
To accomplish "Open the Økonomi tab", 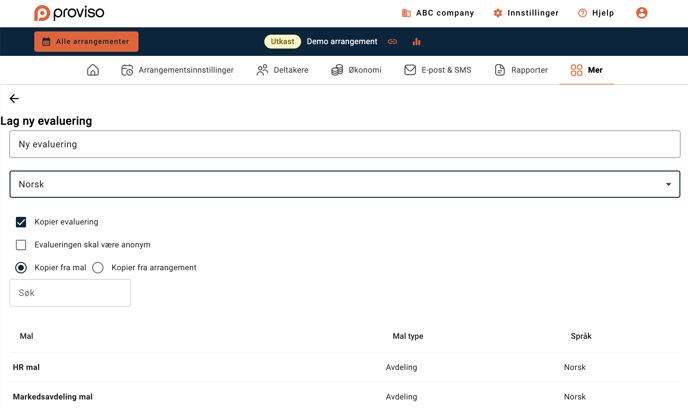I will point(356,70).
